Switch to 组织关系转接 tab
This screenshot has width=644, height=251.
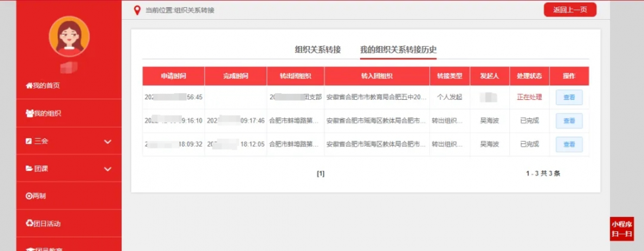(318, 50)
